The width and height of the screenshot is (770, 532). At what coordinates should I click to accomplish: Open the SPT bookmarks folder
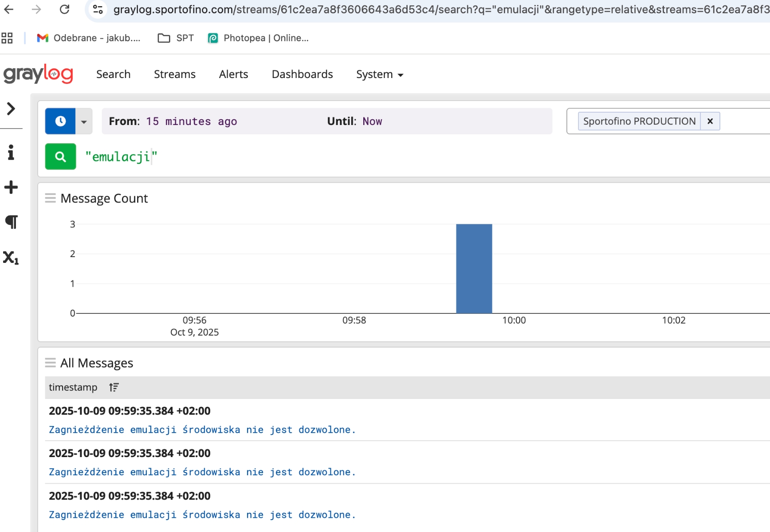point(176,38)
